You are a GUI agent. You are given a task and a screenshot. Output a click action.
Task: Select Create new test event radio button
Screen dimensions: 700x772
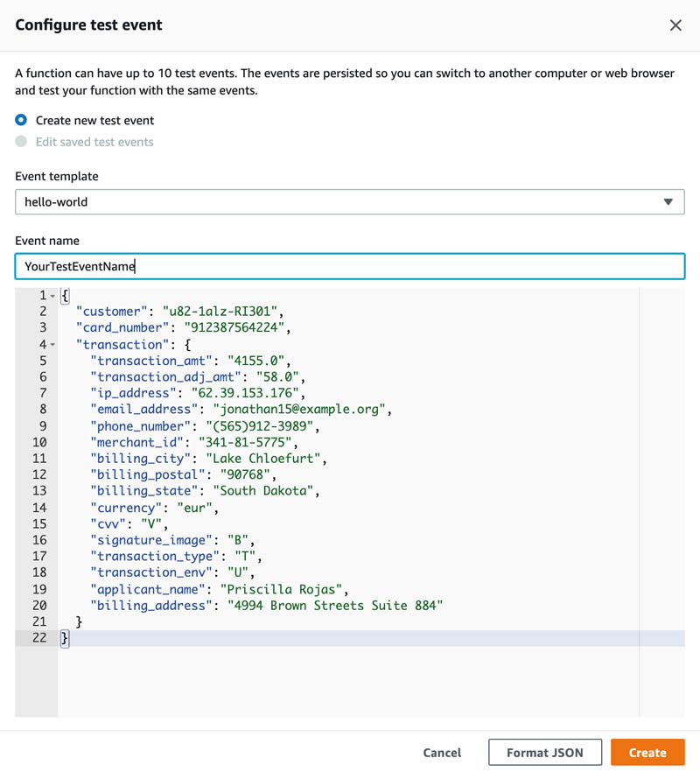coord(21,120)
